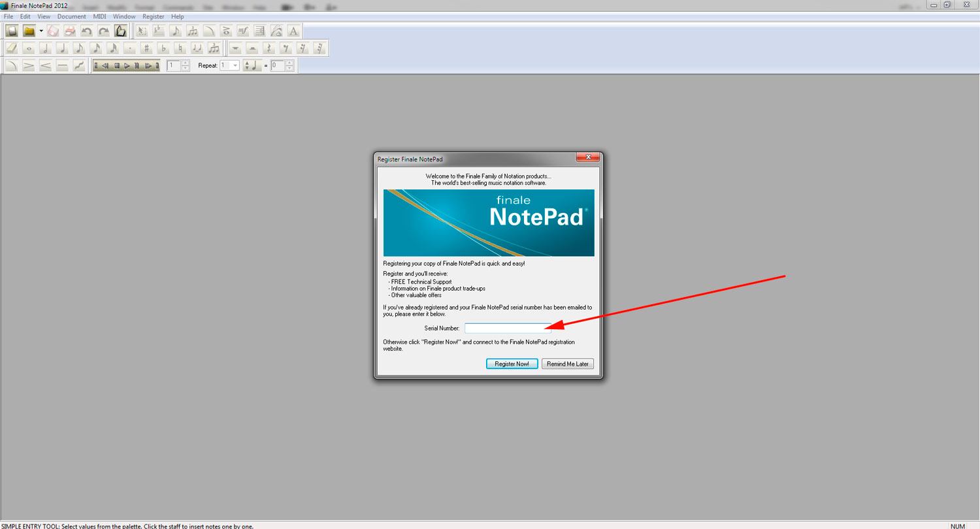Image resolution: width=980 pixels, height=529 pixels.
Task: Click the stop playback button
Action: [117, 65]
